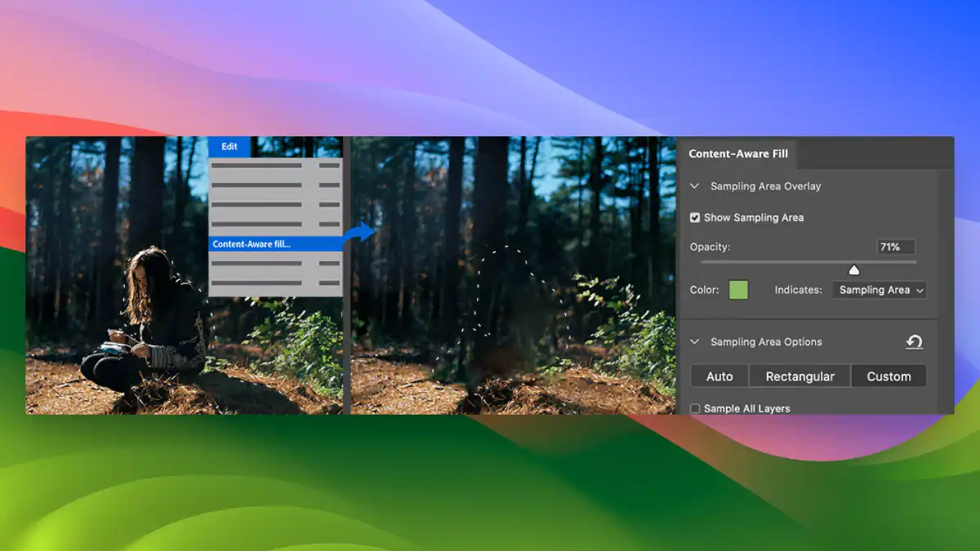Enable Sample All Layers
Screen dimensions: 980x551
(695, 408)
